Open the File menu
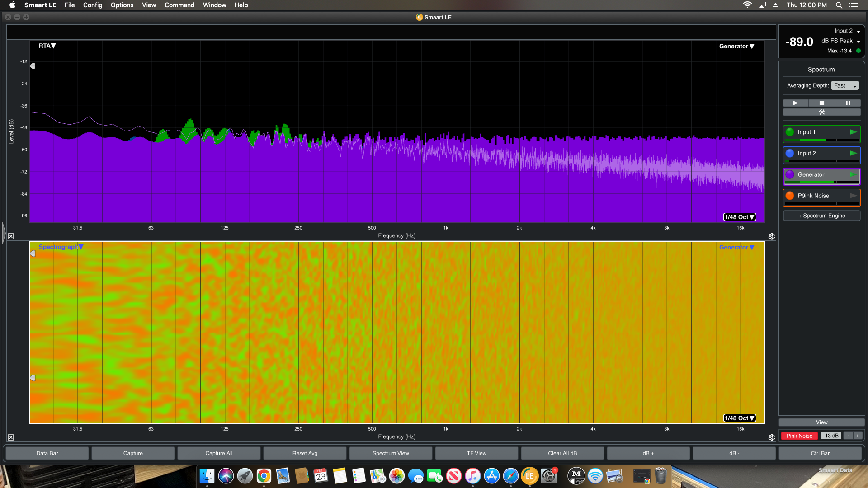Screen dimensions: 868x488 click(70, 5)
